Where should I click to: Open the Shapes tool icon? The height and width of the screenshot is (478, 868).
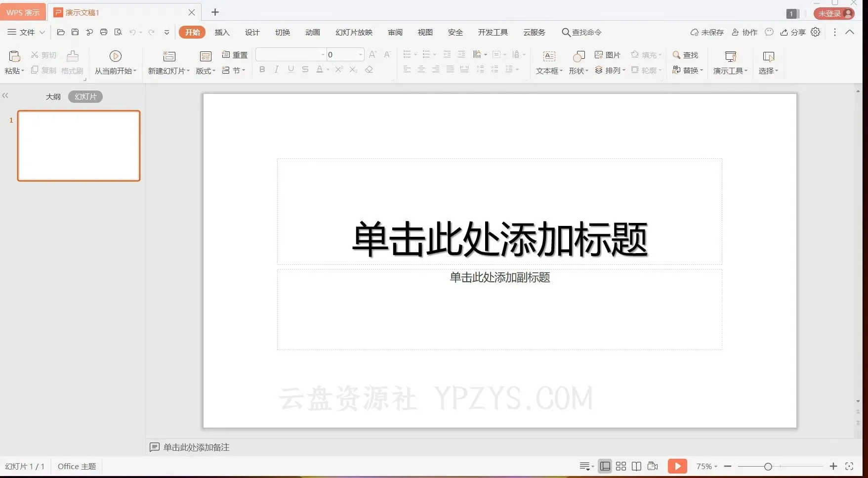coord(579,56)
